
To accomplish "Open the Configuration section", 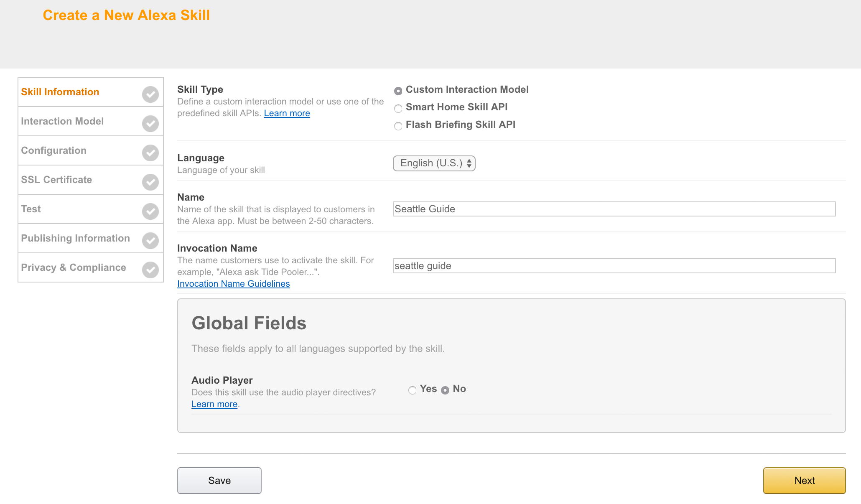I will [x=53, y=150].
